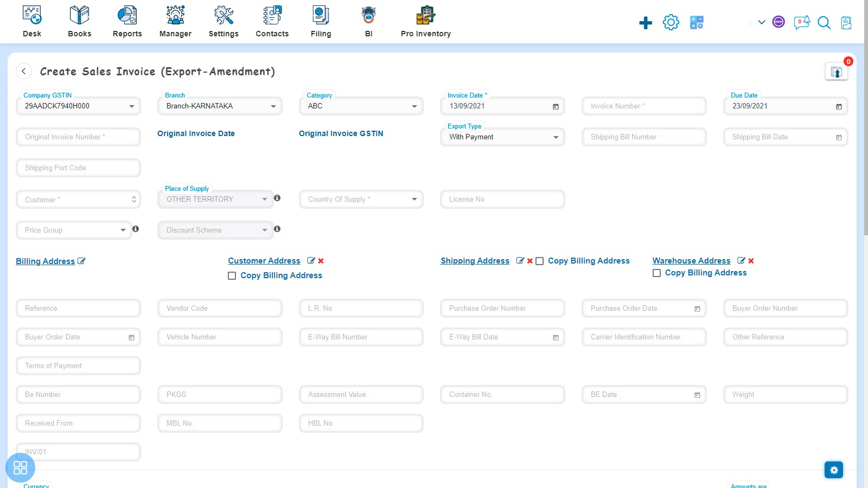Click the Shipping Port Code field
The image size is (868, 488).
pos(79,168)
